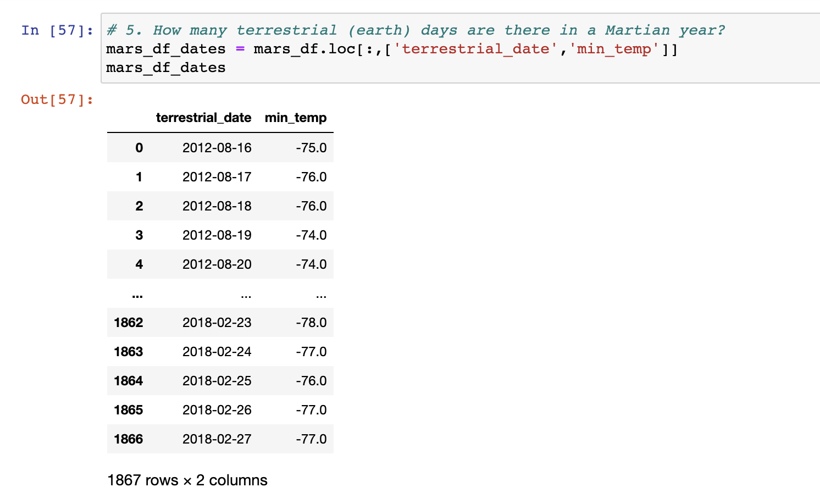The width and height of the screenshot is (820, 504).
Task: Click row index 4 in the table
Action: point(138,264)
